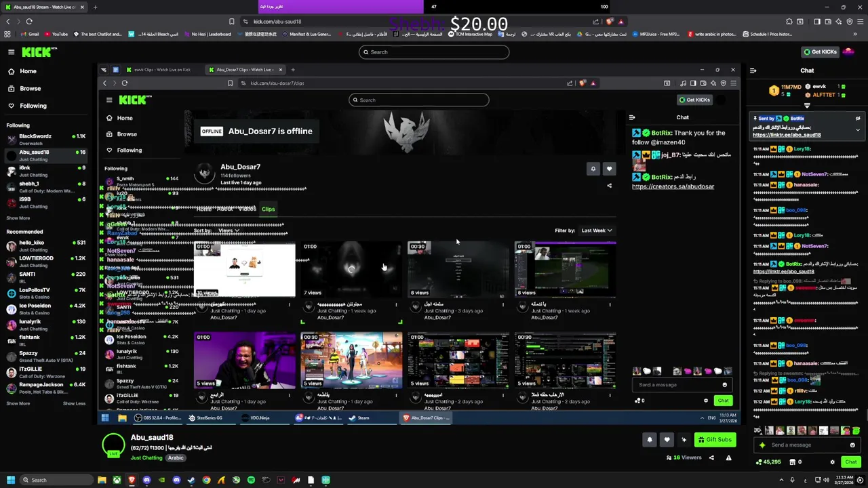Go back in the outer browser
Viewport: 868px width, 488px height.
[x=8, y=21]
